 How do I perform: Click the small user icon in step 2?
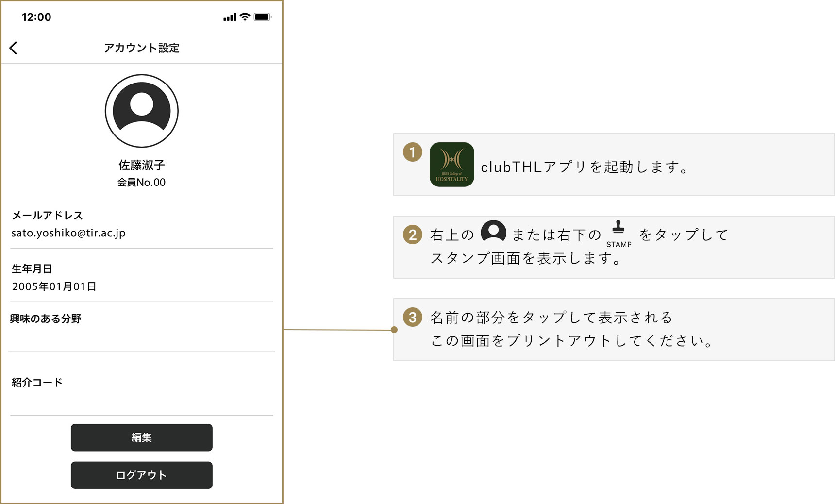(x=493, y=232)
